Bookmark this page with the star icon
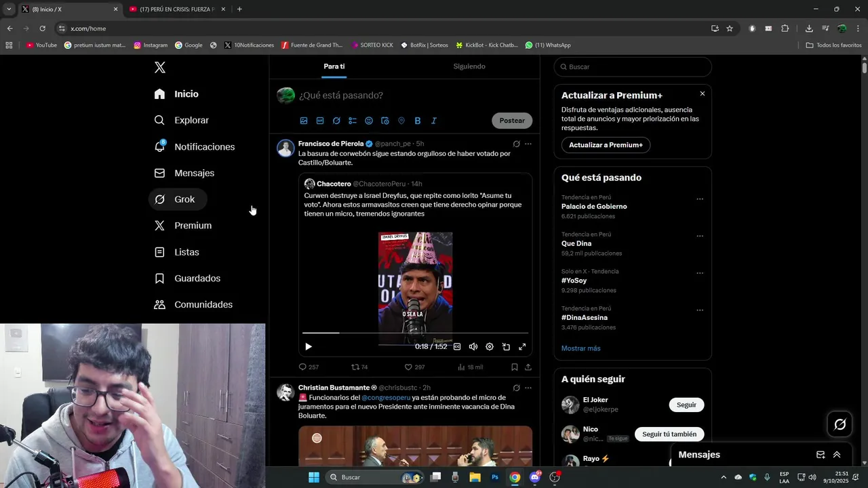Viewport: 868px width, 488px height. coord(730,28)
